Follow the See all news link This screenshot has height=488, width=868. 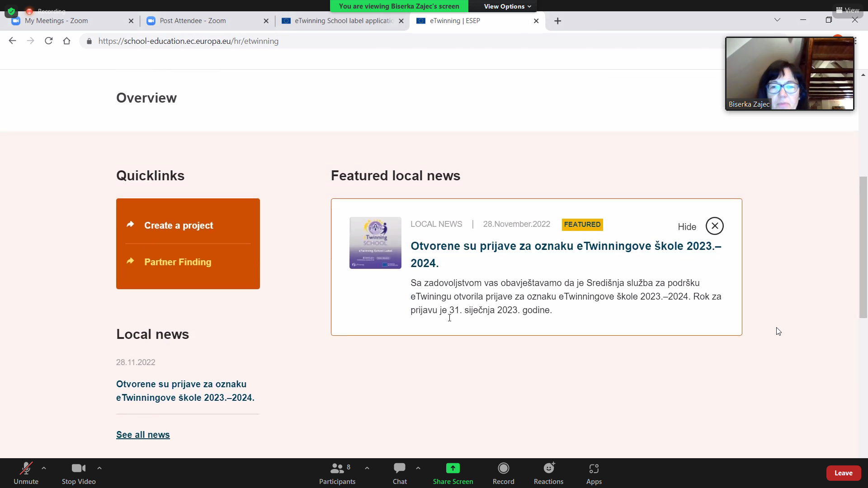coord(143,435)
